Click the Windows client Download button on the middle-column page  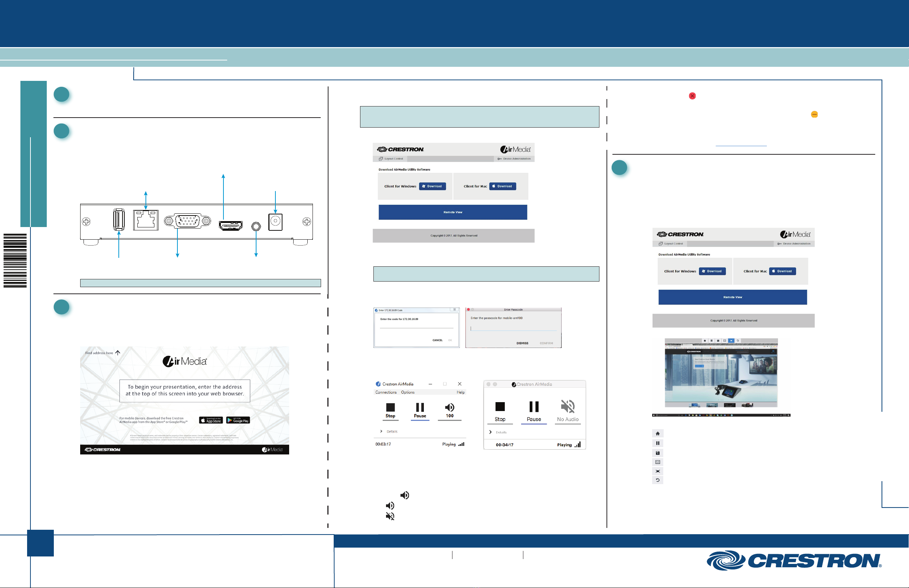(432, 186)
